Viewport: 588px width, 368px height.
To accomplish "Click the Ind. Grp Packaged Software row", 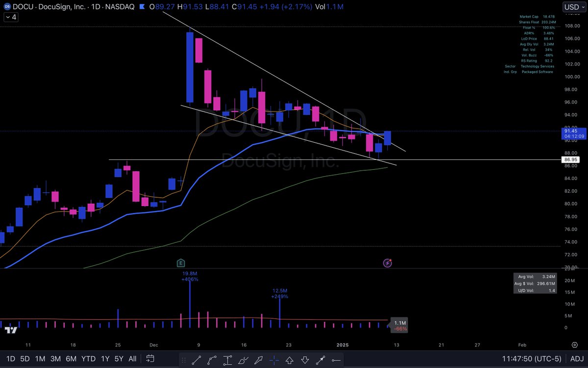I will click(529, 72).
